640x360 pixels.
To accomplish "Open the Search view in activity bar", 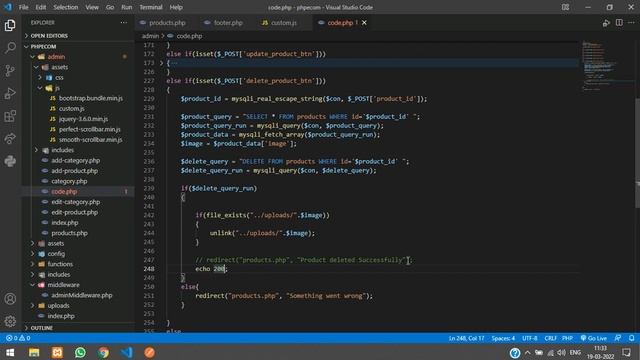I will [x=10, y=48].
